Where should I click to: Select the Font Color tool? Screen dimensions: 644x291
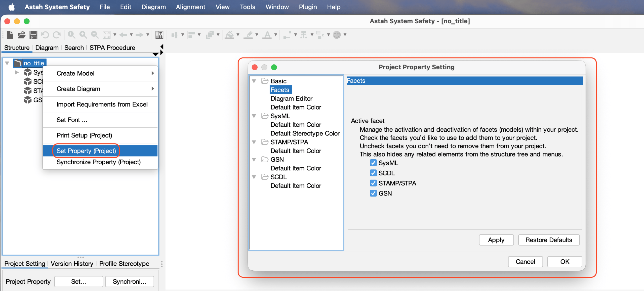pos(267,35)
